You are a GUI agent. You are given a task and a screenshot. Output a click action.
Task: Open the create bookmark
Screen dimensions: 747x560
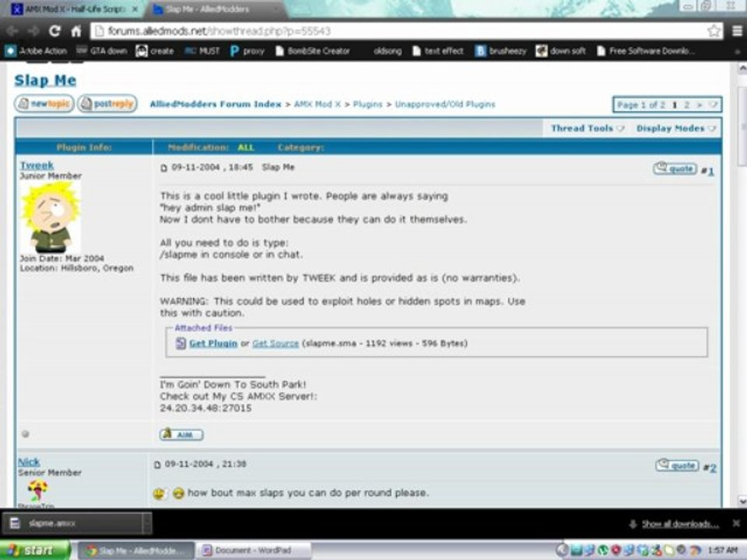(x=155, y=51)
